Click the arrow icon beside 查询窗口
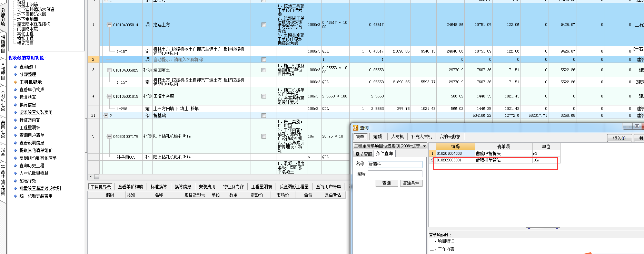The height and width of the screenshot is (254, 644). coord(15,67)
